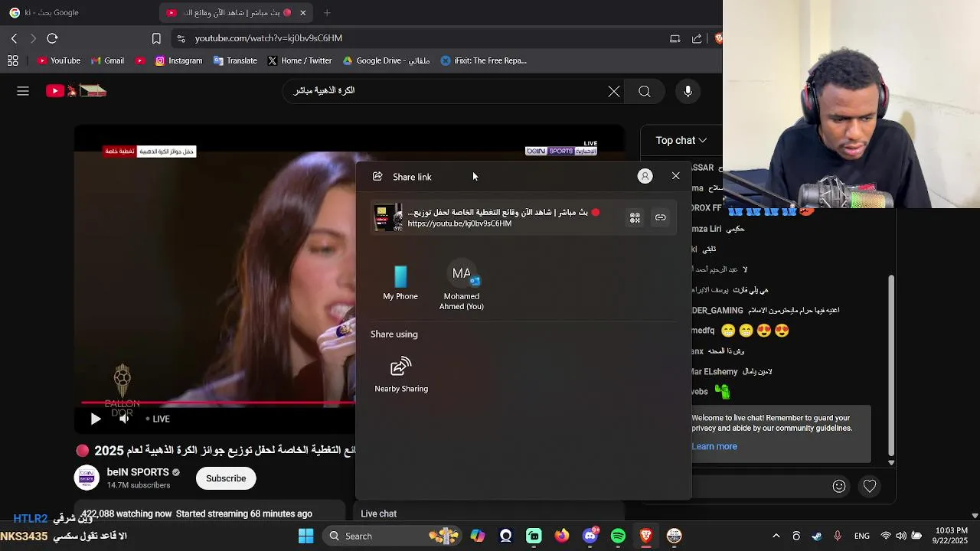
Task: Open Spotify from the taskbar
Action: tap(618, 536)
